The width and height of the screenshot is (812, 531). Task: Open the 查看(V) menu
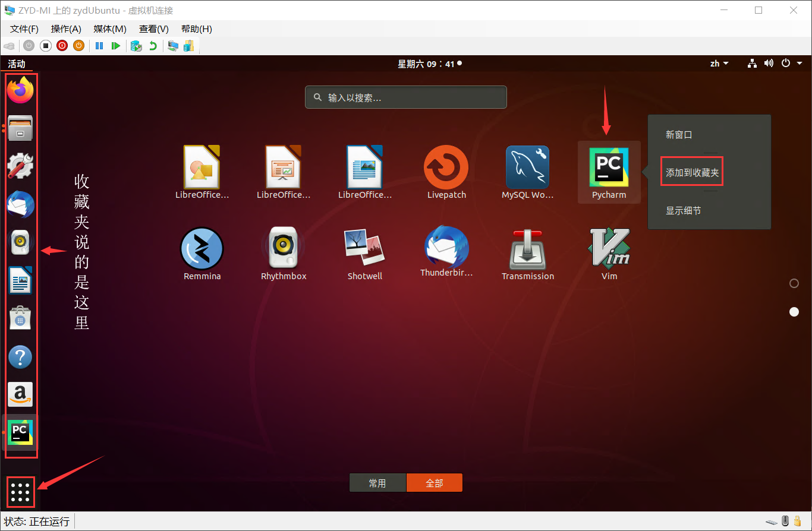coord(154,29)
